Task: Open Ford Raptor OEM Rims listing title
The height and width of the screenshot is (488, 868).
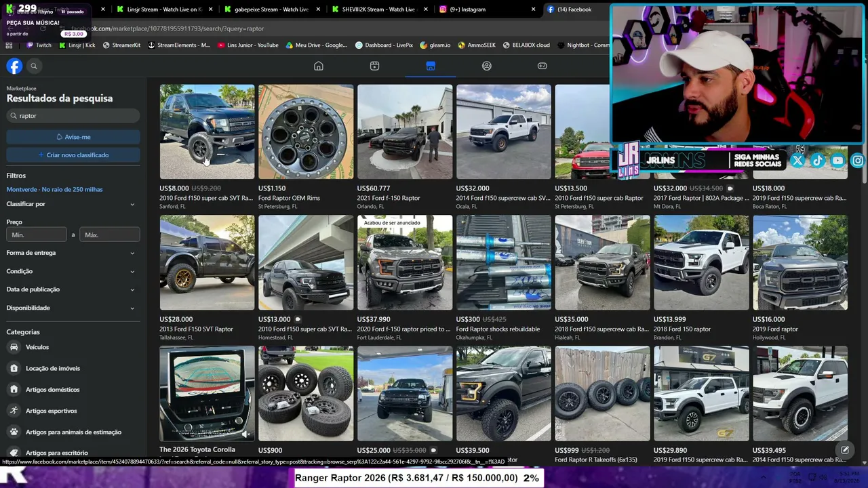Action: 289,198
